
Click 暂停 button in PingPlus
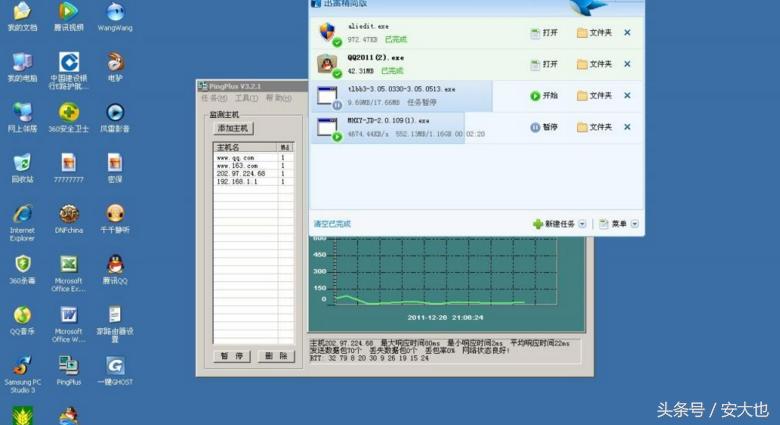pyautogui.click(x=232, y=356)
